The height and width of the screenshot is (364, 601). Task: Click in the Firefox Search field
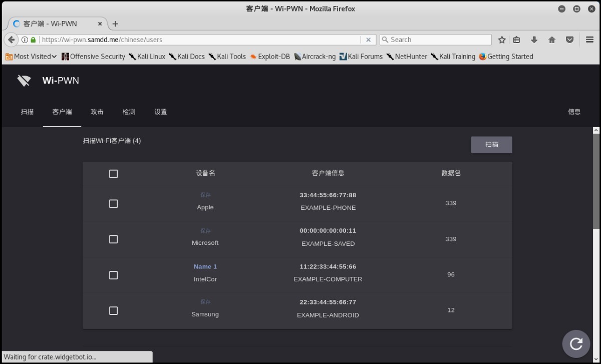click(436, 40)
